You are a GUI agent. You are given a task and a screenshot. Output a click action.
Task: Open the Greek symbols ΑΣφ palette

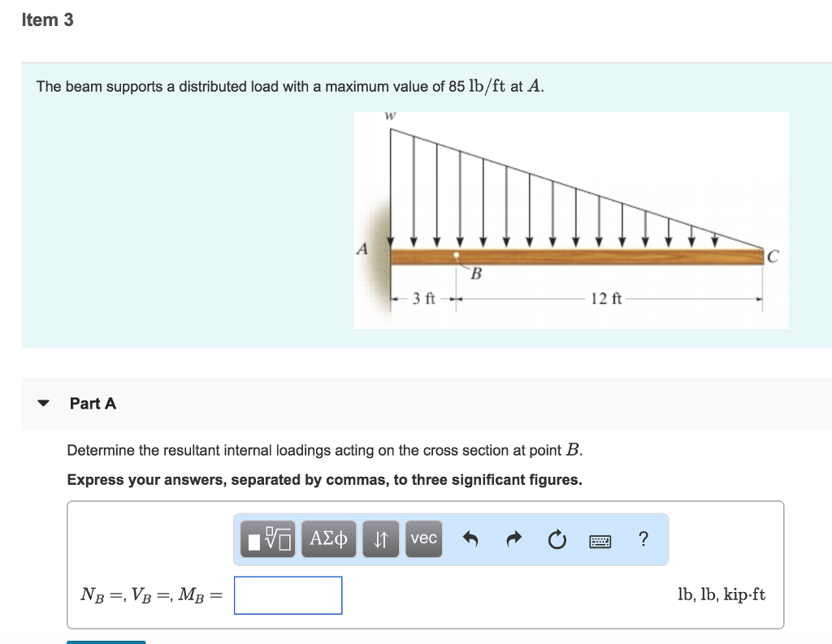(x=328, y=539)
